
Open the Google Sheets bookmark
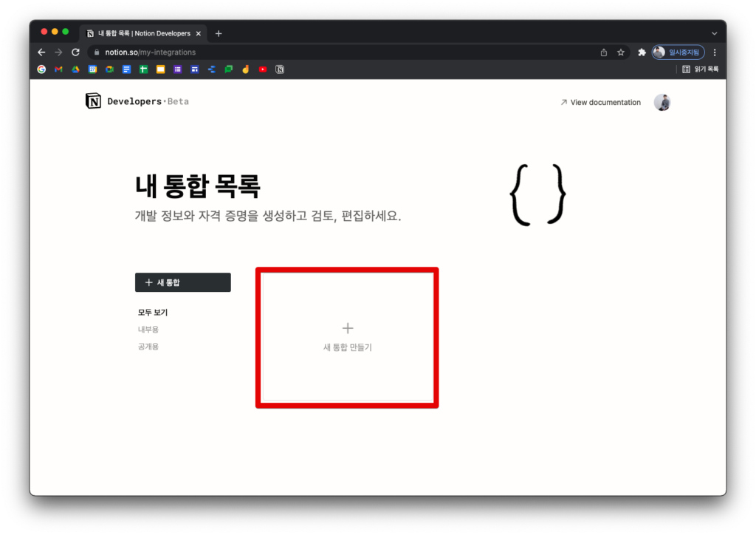coord(144,69)
